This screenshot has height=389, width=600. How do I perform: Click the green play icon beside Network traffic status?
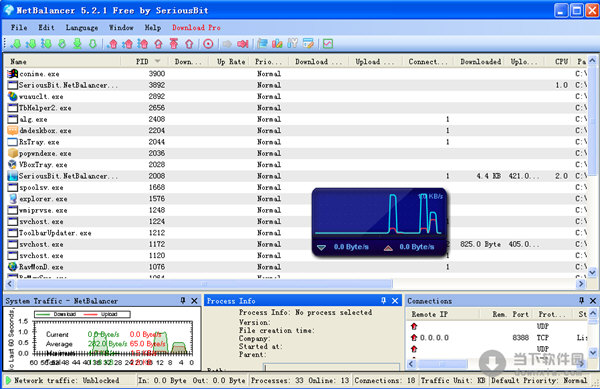click(x=8, y=380)
